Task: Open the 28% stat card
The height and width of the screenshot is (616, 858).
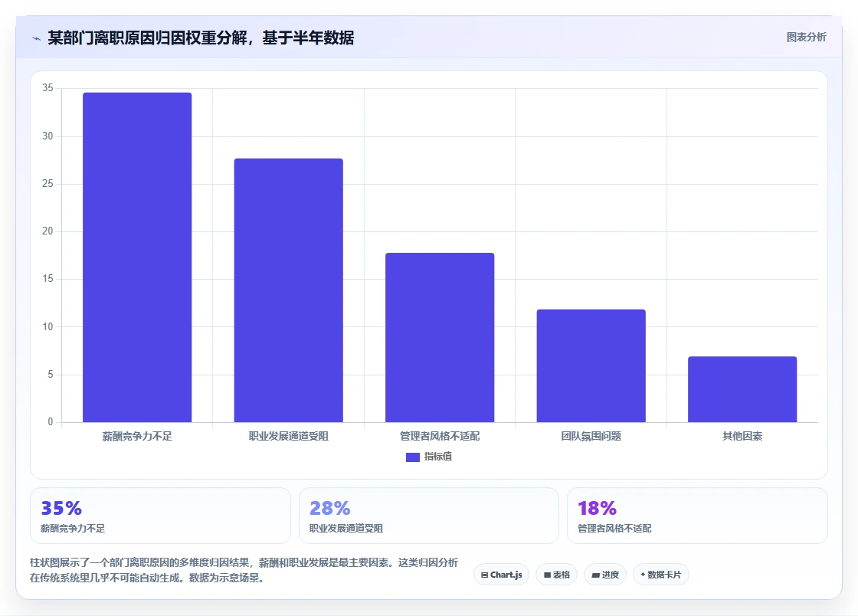Action: tap(429, 516)
